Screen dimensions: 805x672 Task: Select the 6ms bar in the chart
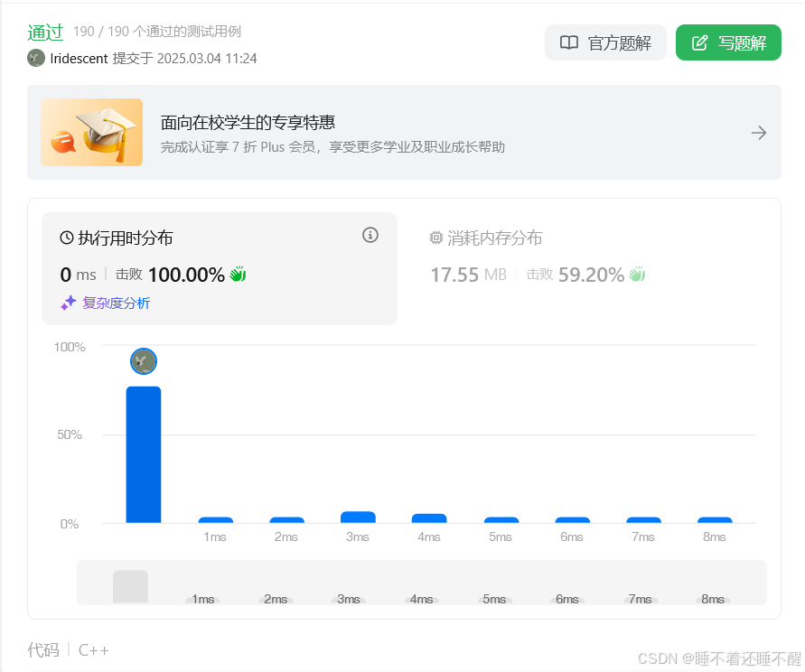[x=573, y=520]
